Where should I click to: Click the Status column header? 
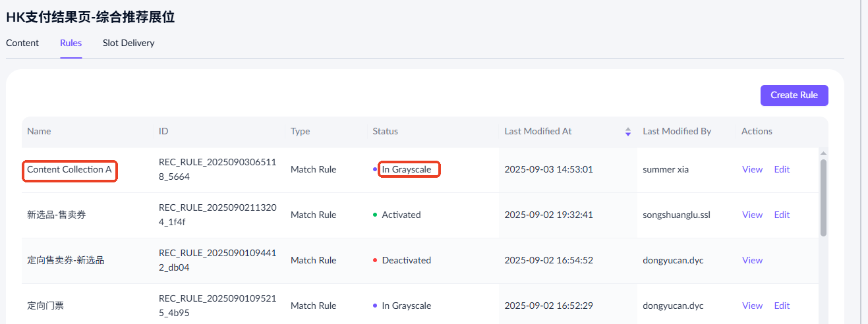(386, 132)
